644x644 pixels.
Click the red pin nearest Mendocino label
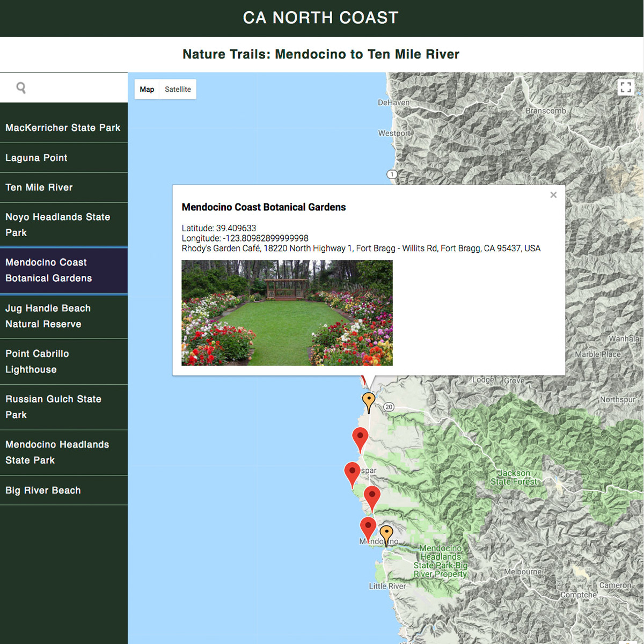coord(368,530)
